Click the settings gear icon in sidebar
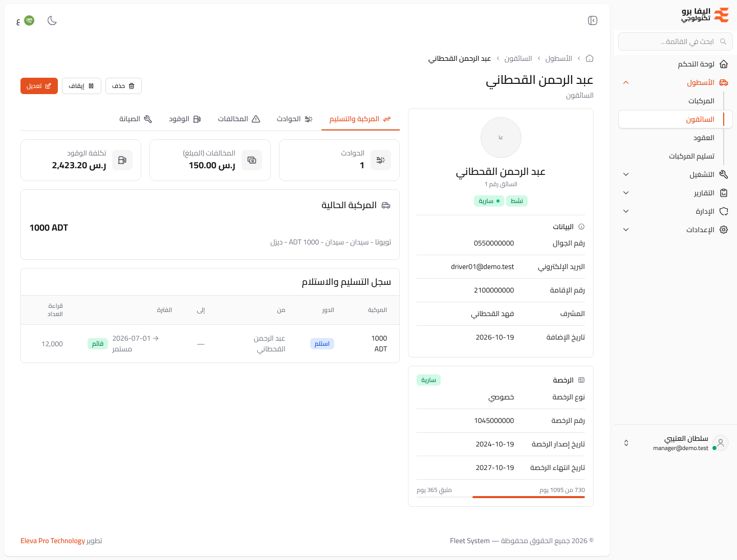This screenshot has width=737, height=560. tap(724, 230)
